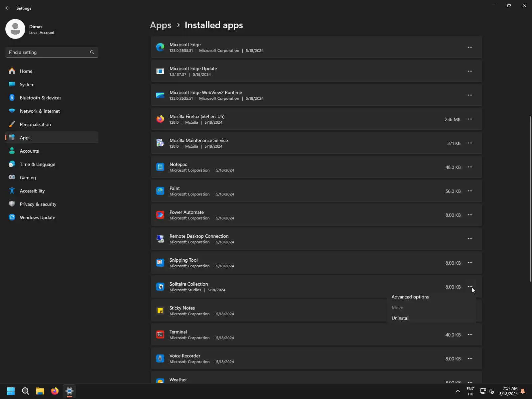
Task: Click the search magnifier in Find a setting
Action: (x=92, y=52)
